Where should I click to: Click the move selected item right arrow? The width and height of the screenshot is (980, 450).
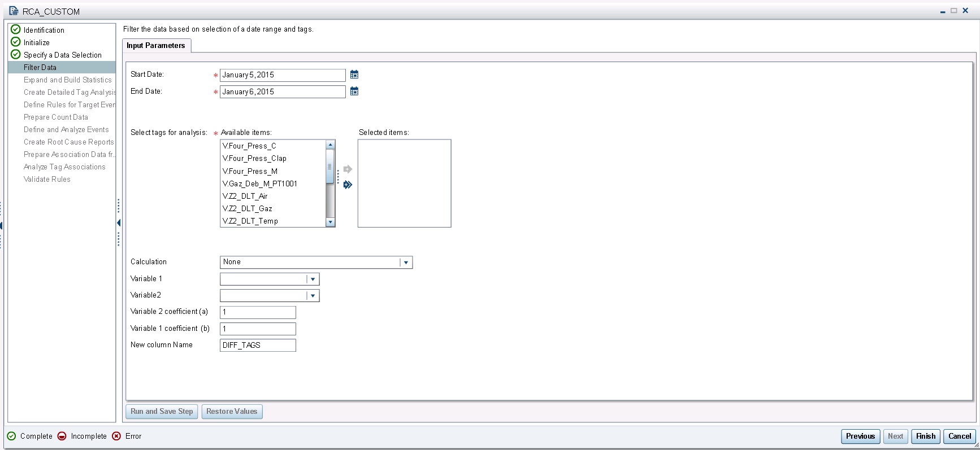(x=348, y=169)
